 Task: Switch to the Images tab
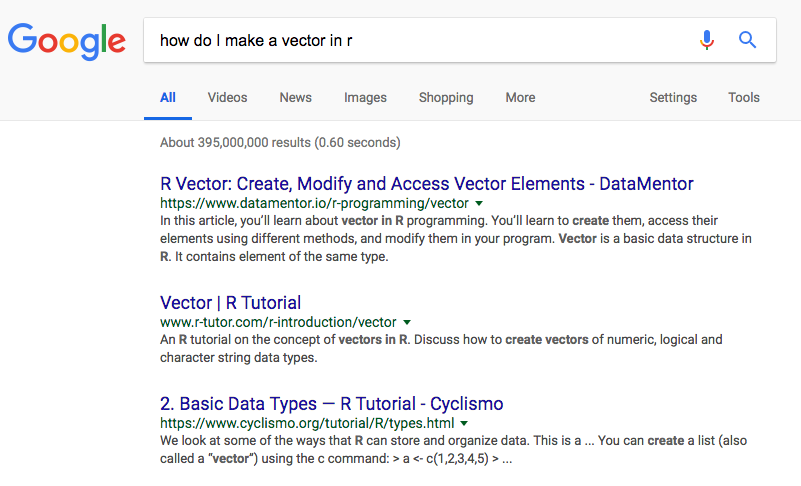click(x=365, y=97)
